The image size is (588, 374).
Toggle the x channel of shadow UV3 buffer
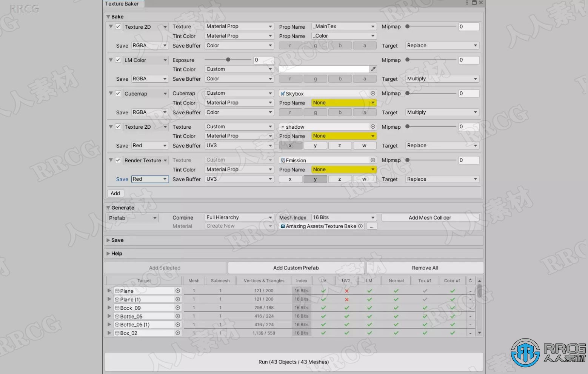pos(290,146)
